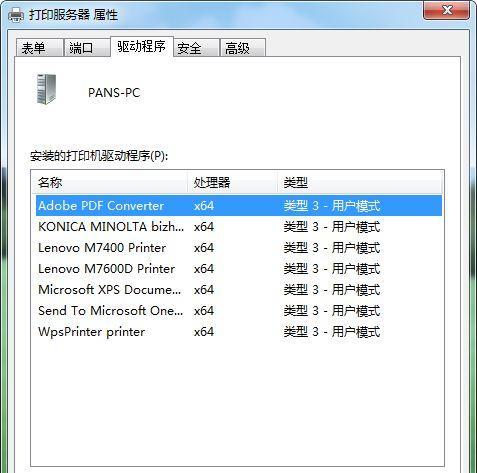Select Send To Microsoft OneNote driver

point(239,311)
